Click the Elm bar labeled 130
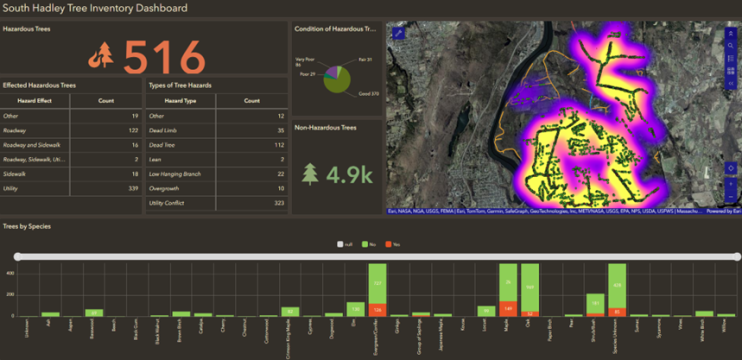This screenshot has height=360, width=742. click(356, 309)
